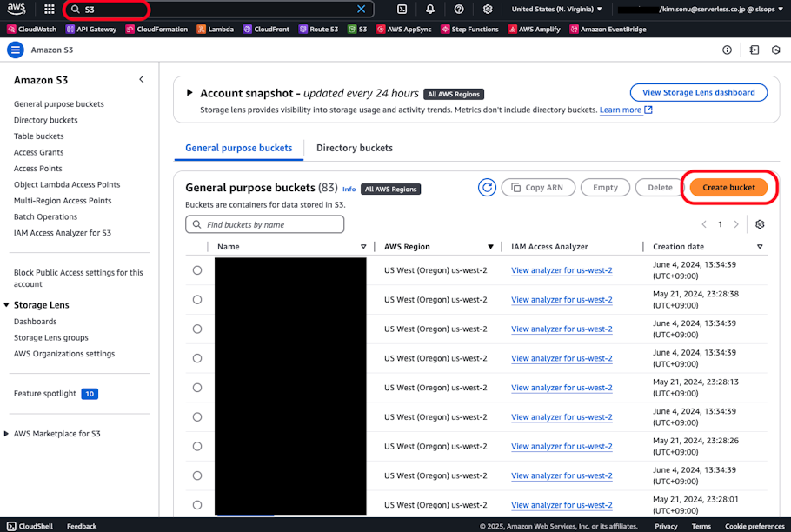Open the settings gear in the top navigation bar
Image resolution: width=791 pixels, height=532 pixels.
pyautogui.click(x=488, y=10)
